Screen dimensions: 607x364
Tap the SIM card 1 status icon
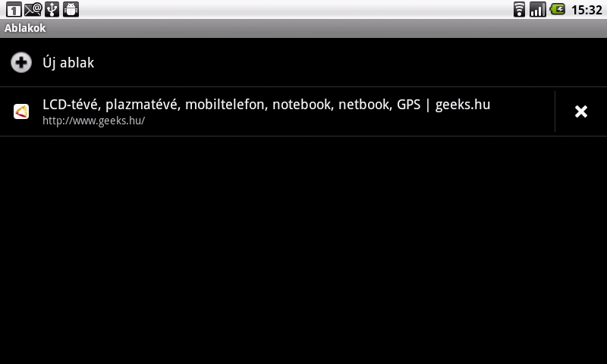coord(14,10)
